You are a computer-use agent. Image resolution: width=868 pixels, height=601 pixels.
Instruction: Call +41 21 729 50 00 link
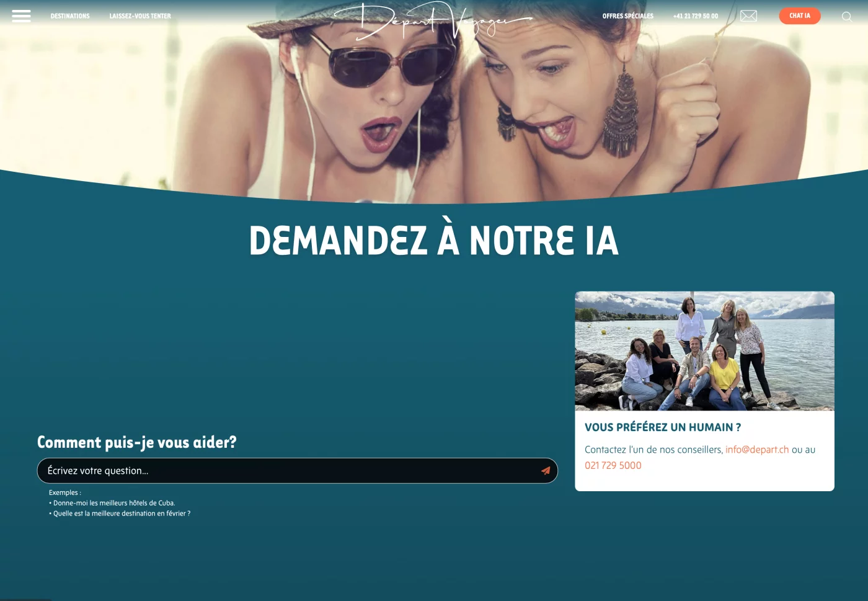pyautogui.click(x=696, y=16)
